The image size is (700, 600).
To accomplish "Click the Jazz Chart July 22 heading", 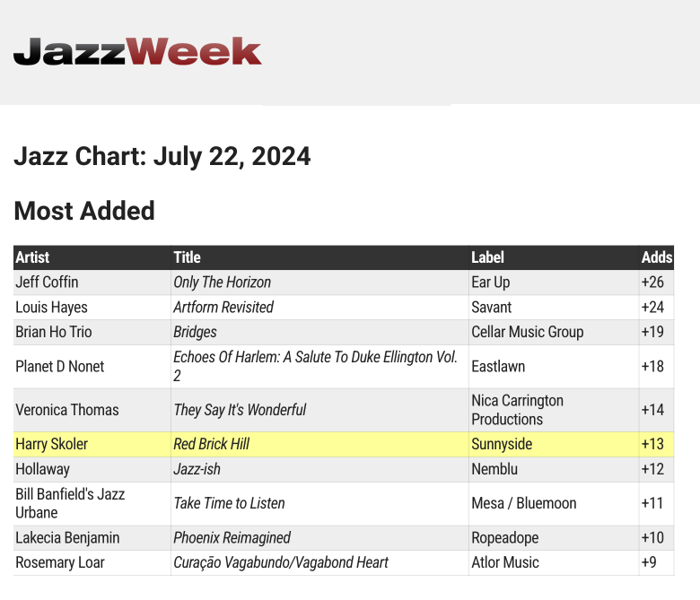I will click(162, 157).
